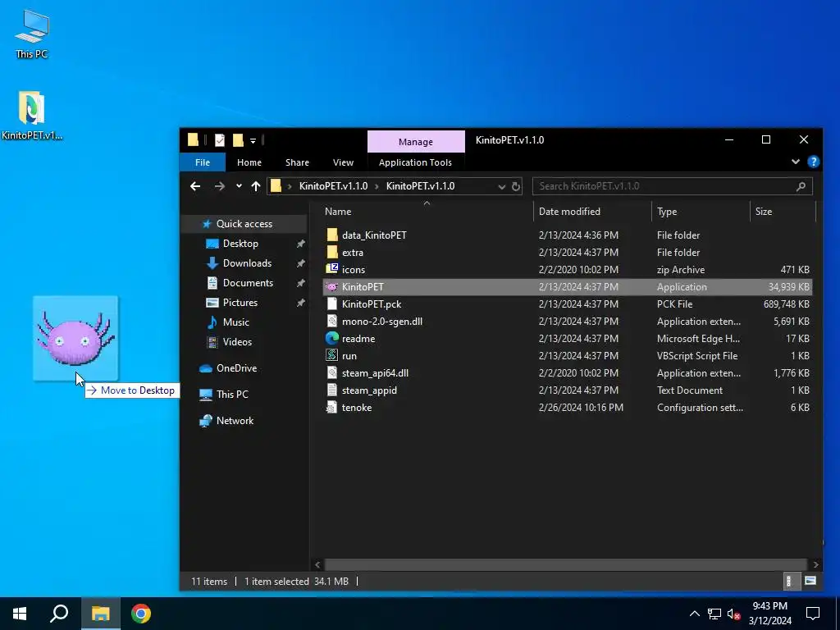Open the network tray icon

point(714,614)
